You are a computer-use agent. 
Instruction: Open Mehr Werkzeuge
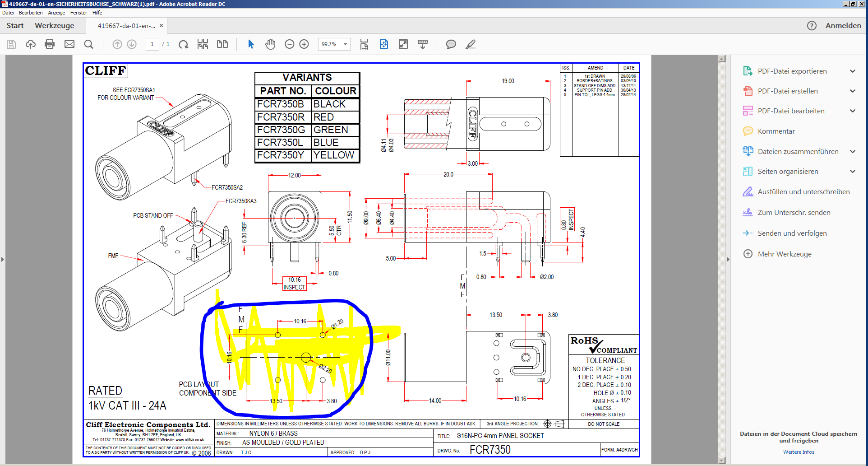tap(777, 254)
